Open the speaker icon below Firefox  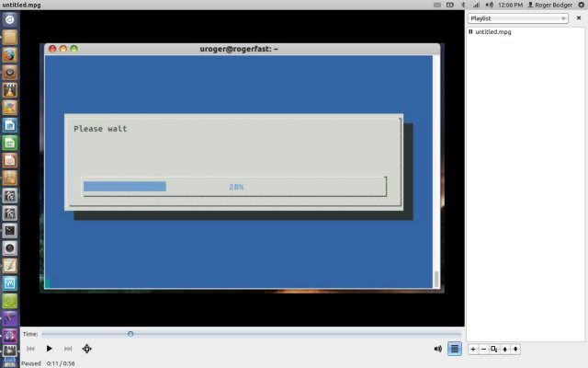tap(10, 73)
